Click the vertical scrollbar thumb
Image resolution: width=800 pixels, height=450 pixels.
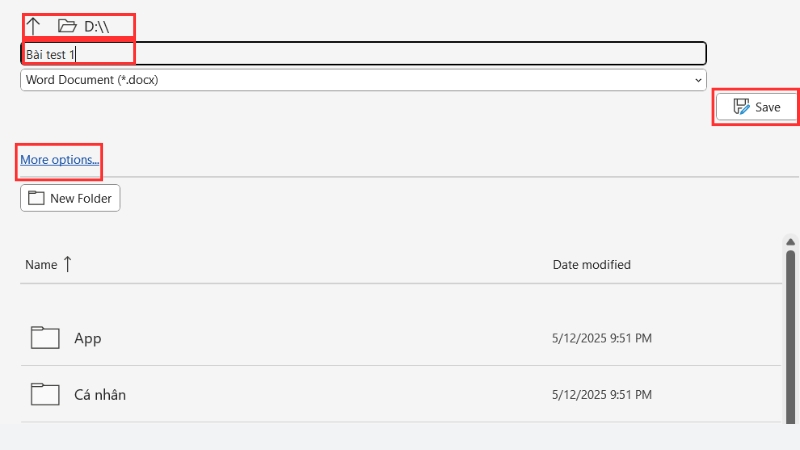tap(790, 340)
